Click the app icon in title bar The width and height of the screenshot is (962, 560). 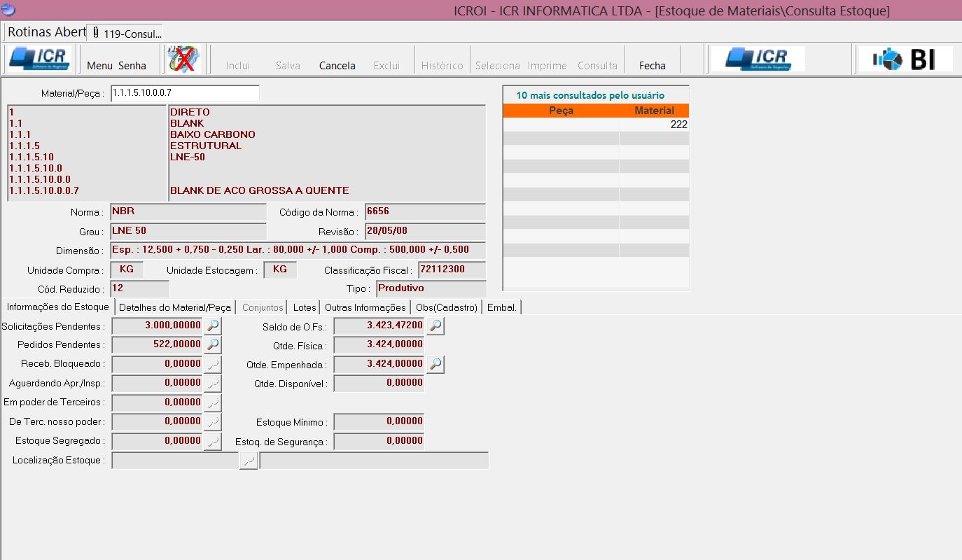pyautogui.click(x=8, y=10)
